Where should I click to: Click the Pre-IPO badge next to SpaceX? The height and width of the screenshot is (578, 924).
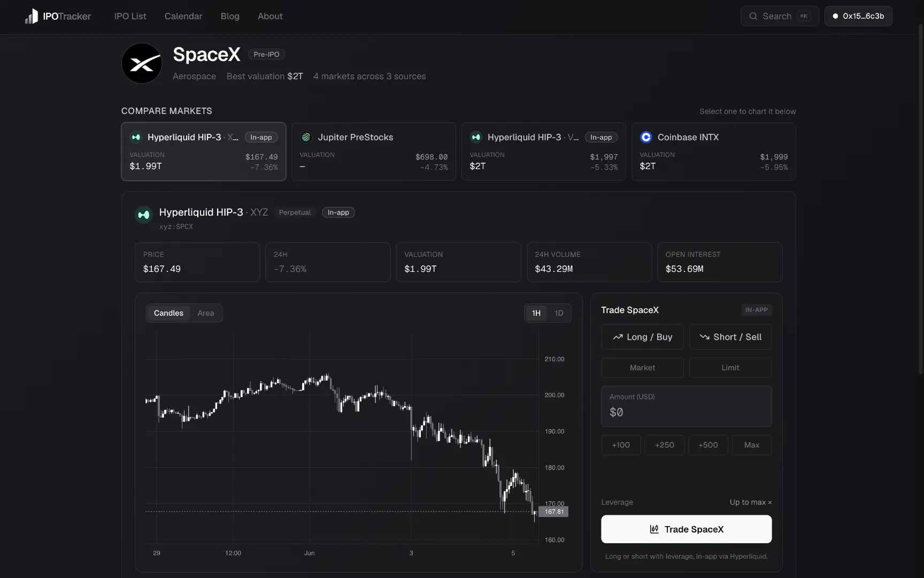[266, 54]
